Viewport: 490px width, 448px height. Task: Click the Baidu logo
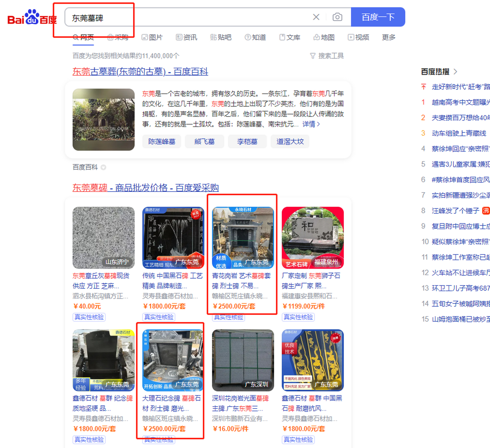pyautogui.click(x=32, y=17)
